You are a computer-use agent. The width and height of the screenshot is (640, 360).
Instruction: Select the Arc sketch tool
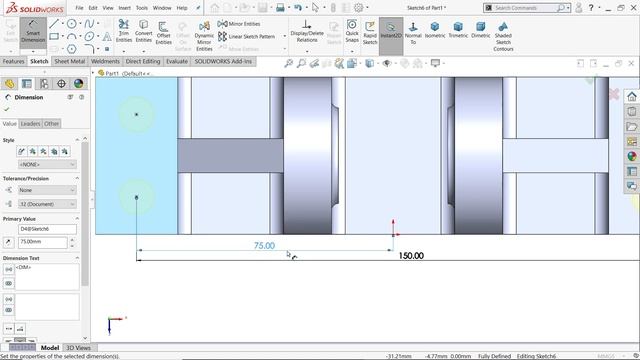tap(71, 37)
